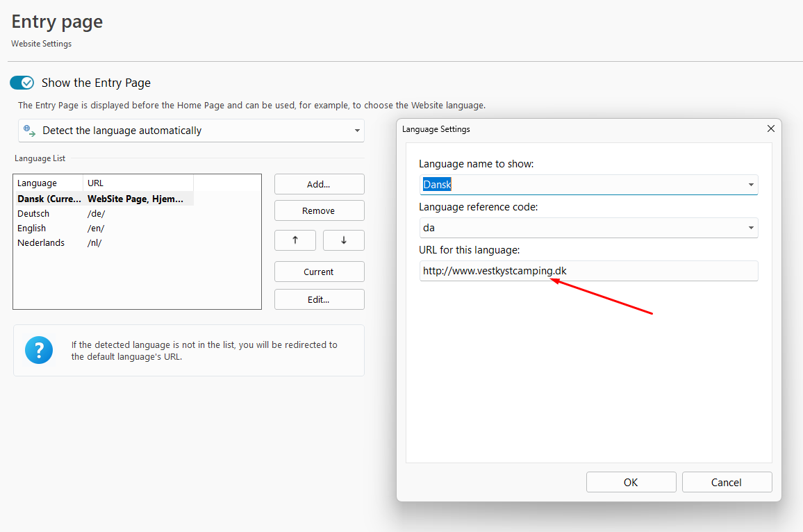This screenshot has width=803, height=532.
Task: Remove the selected language
Action: coord(319,210)
